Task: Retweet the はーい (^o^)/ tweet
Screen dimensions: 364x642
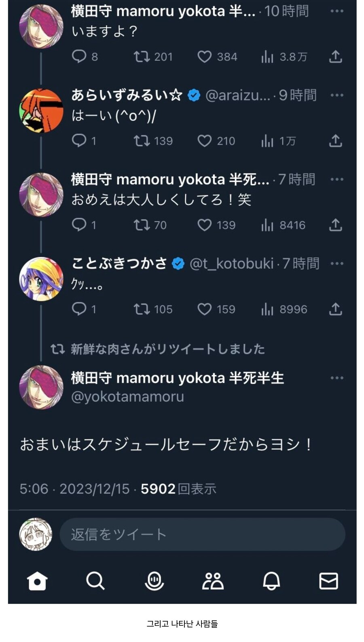Action: coord(142,141)
